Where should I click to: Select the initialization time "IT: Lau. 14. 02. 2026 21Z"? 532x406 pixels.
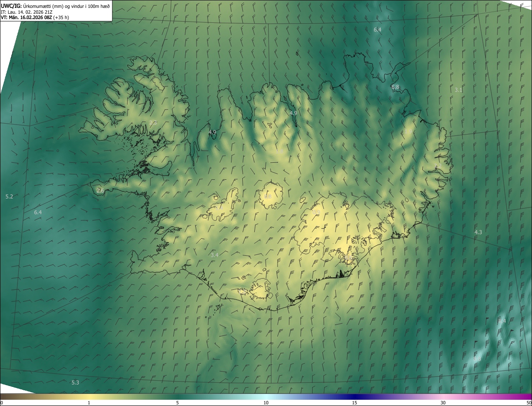pyautogui.click(x=27, y=12)
